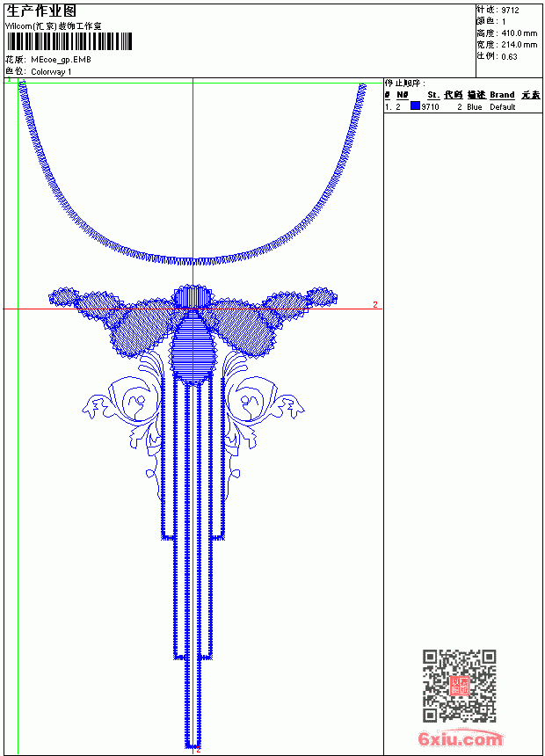
Task: Click the Brand column header
Action: click(502, 95)
